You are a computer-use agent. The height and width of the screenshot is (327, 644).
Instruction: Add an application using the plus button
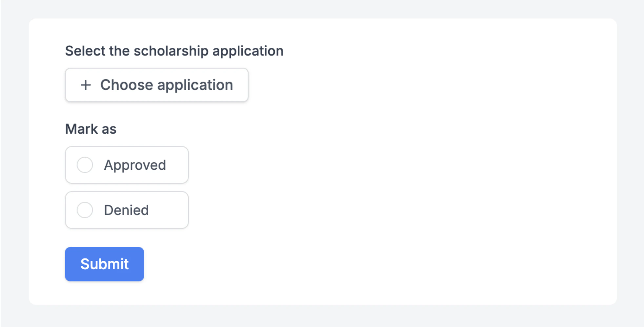(x=86, y=85)
